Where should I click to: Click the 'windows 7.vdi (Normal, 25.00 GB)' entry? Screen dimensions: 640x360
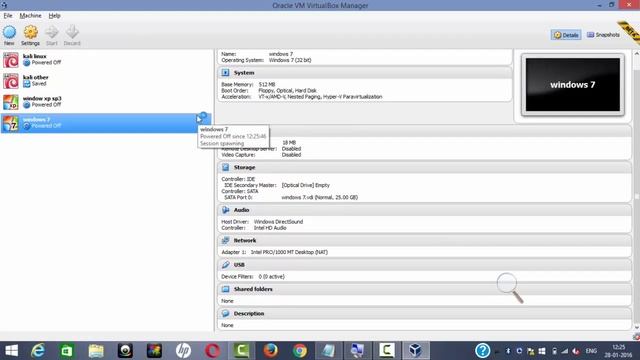(x=320, y=198)
